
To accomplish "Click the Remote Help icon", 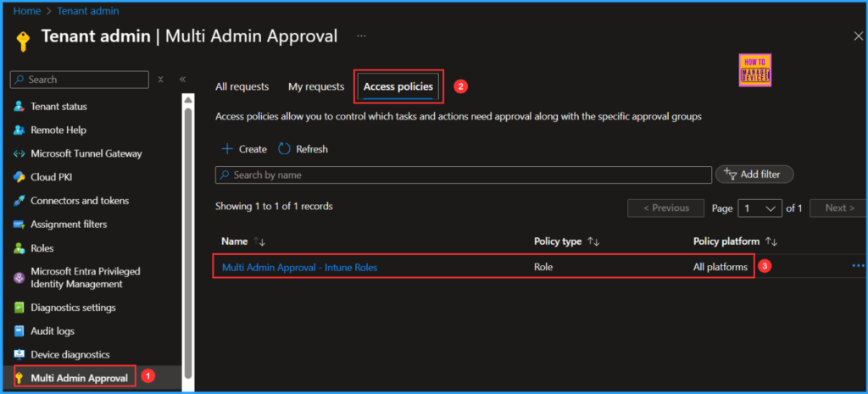I will click(x=19, y=130).
